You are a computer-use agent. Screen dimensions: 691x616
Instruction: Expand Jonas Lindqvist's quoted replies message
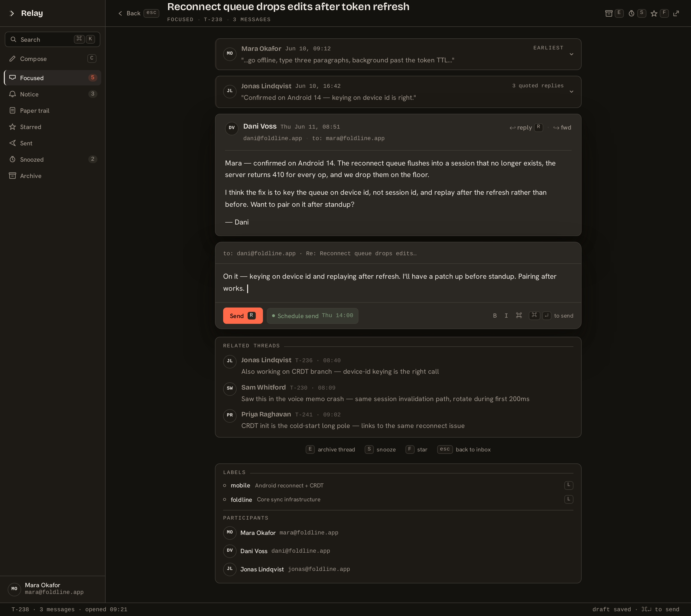[x=398, y=92]
